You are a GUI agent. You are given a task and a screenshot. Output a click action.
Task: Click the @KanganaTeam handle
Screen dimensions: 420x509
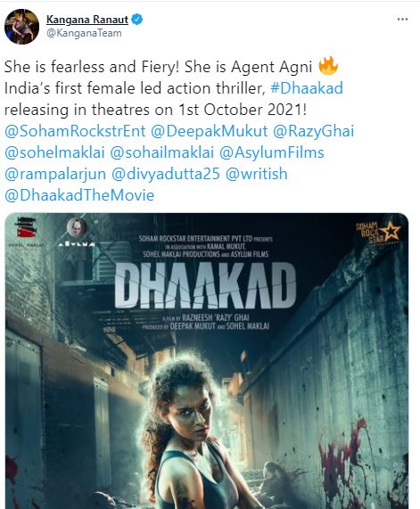click(84, 33)
